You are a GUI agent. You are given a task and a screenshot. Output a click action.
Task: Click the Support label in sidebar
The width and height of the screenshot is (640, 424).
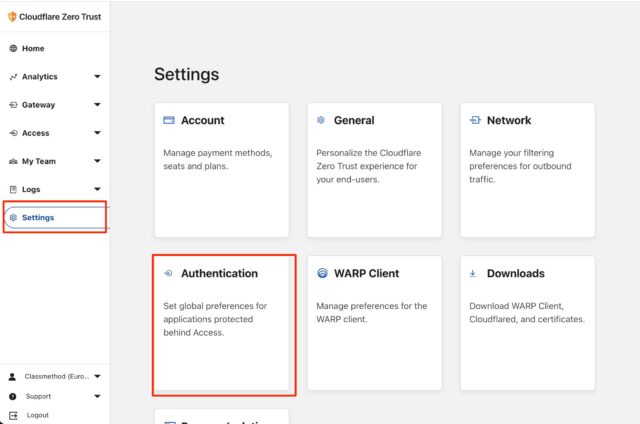coord(38,396)
